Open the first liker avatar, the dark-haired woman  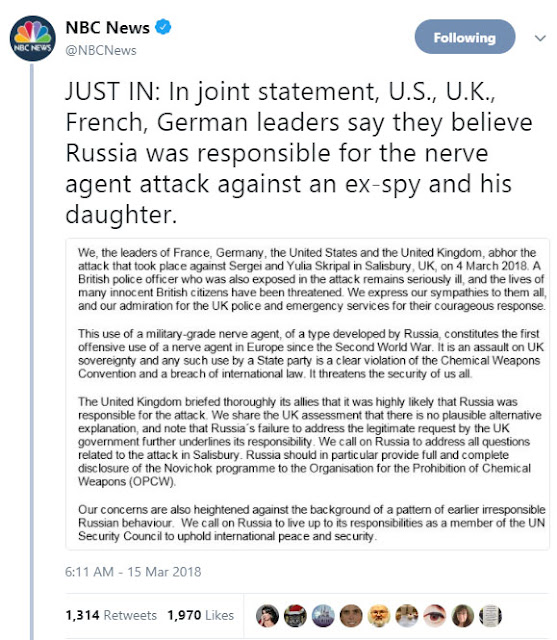click(267, 616)
